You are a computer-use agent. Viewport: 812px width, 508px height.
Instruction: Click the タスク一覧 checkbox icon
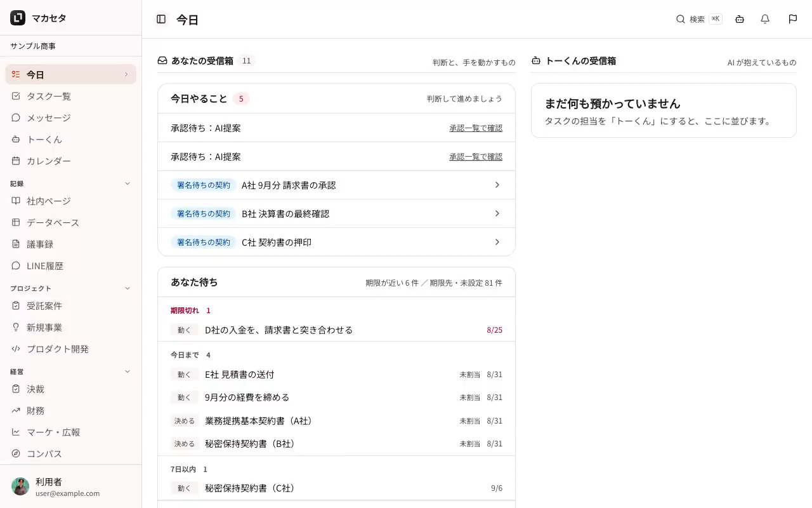16,96
